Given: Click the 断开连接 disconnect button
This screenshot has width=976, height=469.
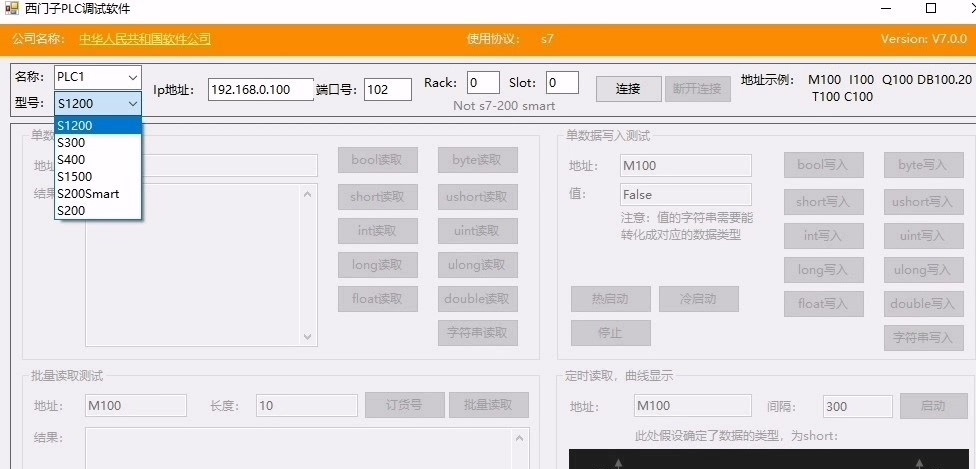Looking at the screenshot, I should pyautogui.click(x=697, y=89).
